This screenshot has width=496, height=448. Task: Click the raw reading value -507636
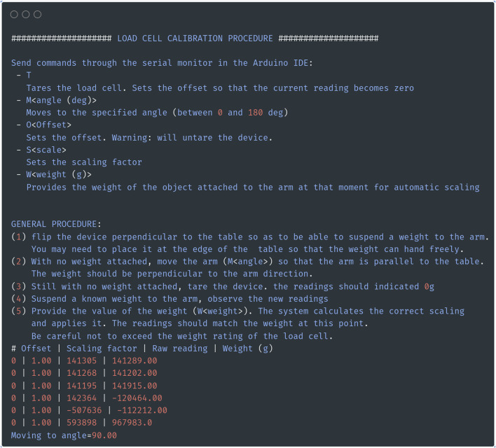[x=84, y=410]
